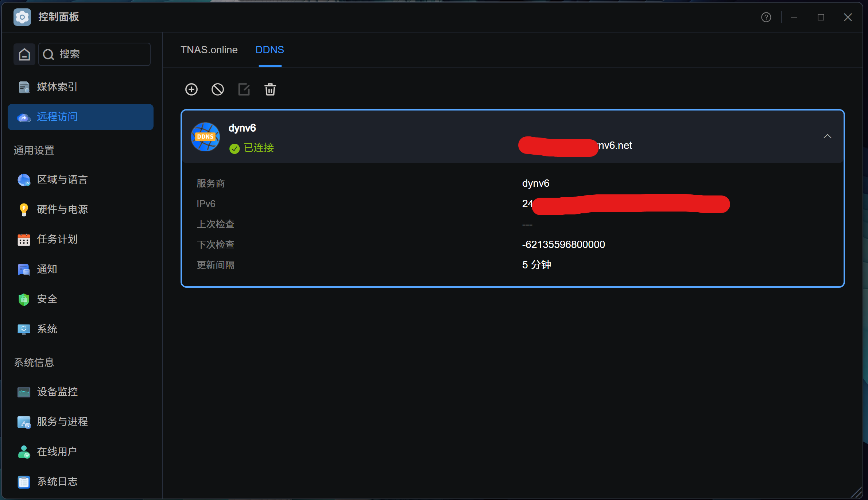Open Device Monitor (设备监控) item
868x500 pixels.
point(57,392)
